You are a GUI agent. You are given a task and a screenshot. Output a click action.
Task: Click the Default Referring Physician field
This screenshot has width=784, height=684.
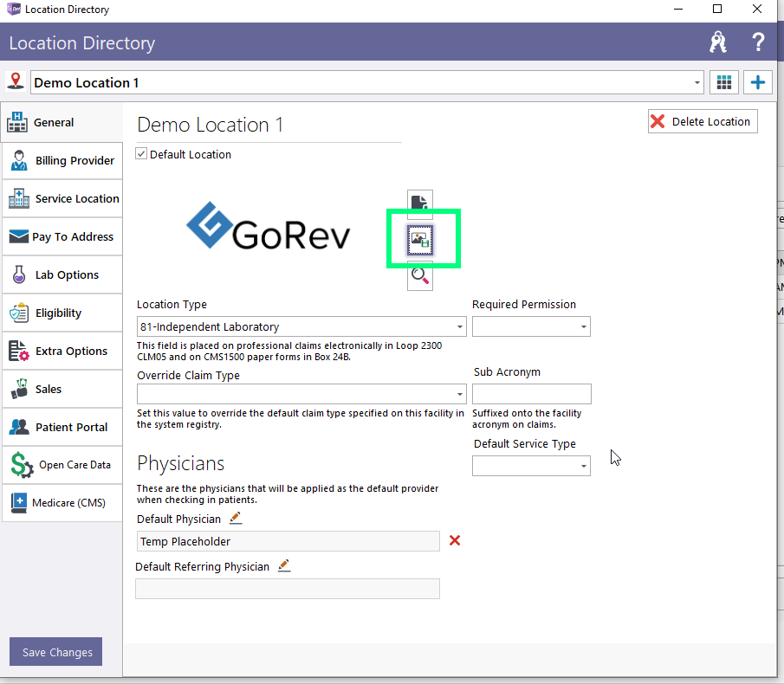coord(288,589)
